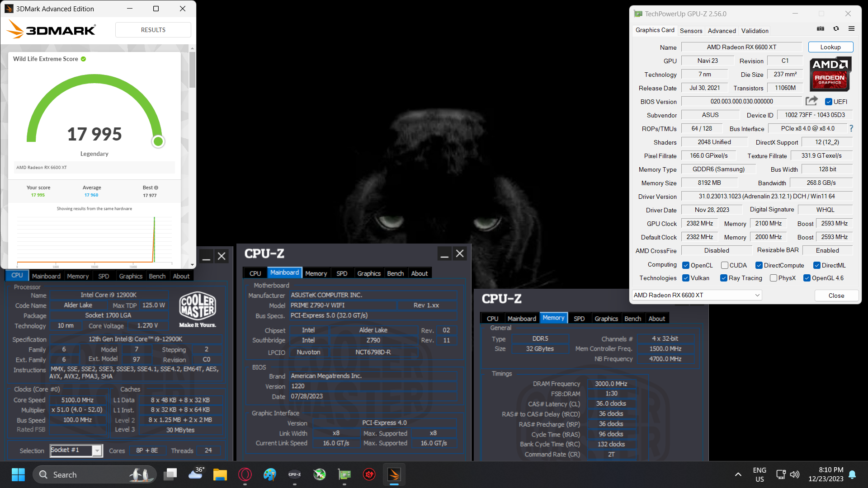Open the Validation tab in GPU-Z

click(755, 31)
